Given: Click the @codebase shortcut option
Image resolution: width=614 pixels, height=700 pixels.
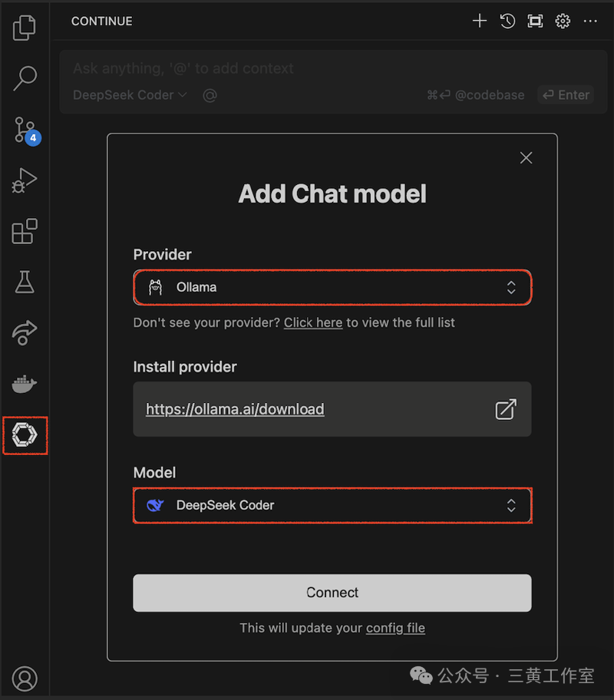Looking at the screenshot, I should pos(476,95).
